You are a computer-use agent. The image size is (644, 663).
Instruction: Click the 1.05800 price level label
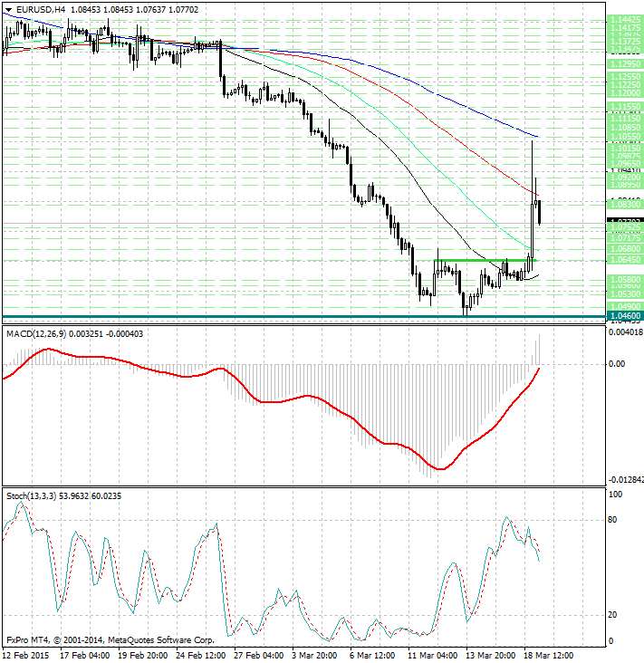pos(625,280)
